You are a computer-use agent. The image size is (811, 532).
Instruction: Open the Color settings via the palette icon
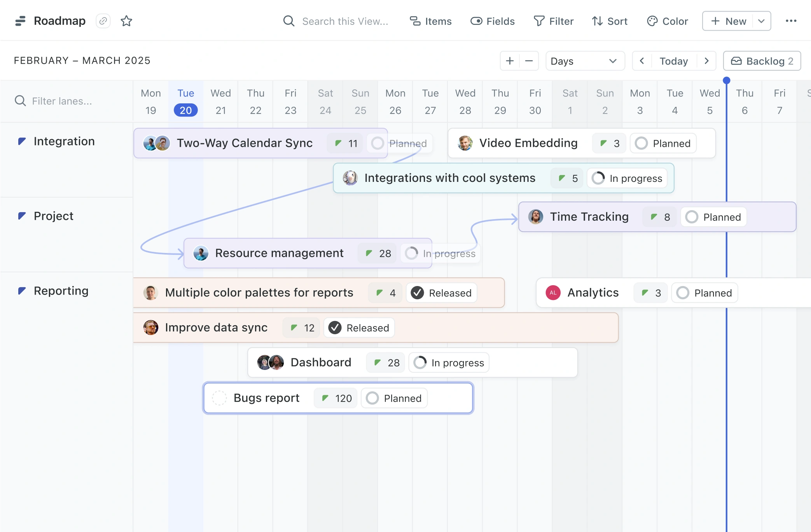click(x=652, y=21)
